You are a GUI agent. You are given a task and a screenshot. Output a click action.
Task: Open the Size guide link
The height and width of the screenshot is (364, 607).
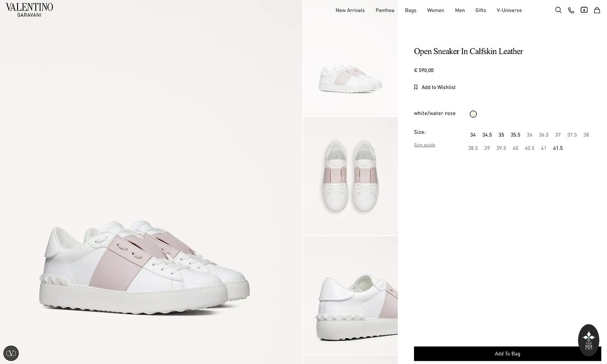coord(424,145)
